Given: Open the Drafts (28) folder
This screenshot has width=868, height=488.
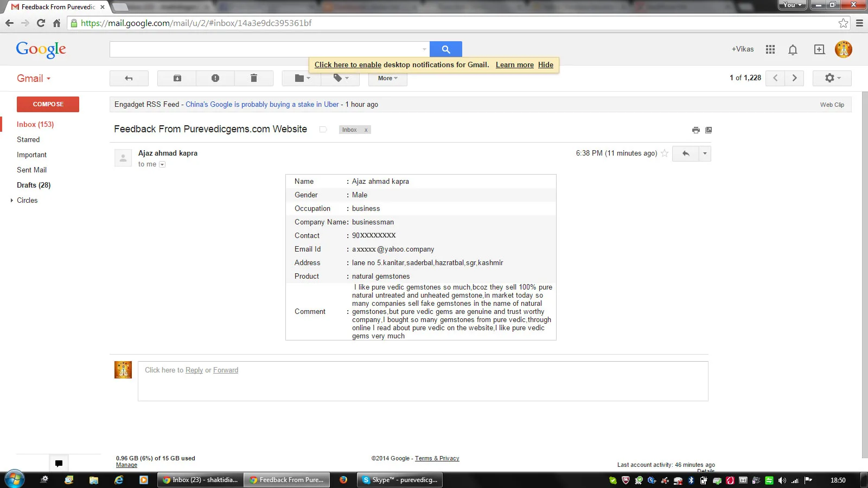Looking at the screenshot, I should [34, 185].
